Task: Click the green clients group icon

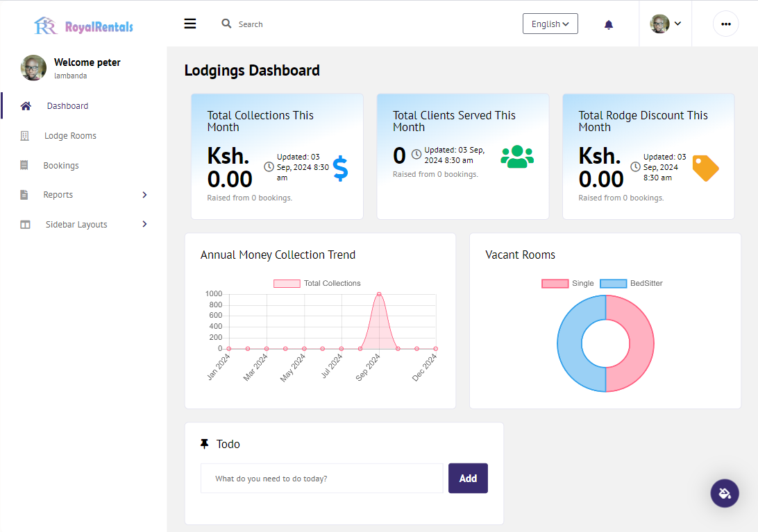Action: tap(516, 157)
